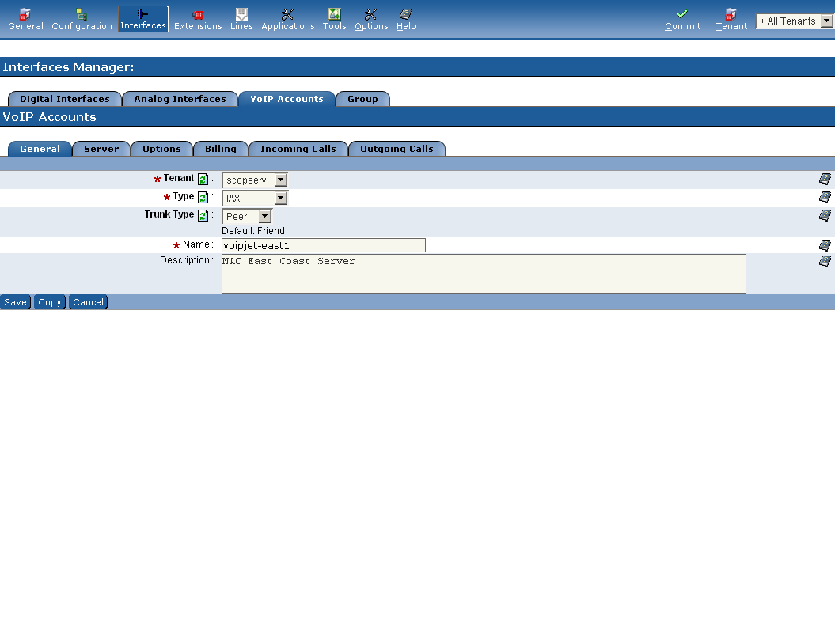Open help book icon on Type row
The width and height of the screenshot is (835, 644).
(x=825, y=198)
